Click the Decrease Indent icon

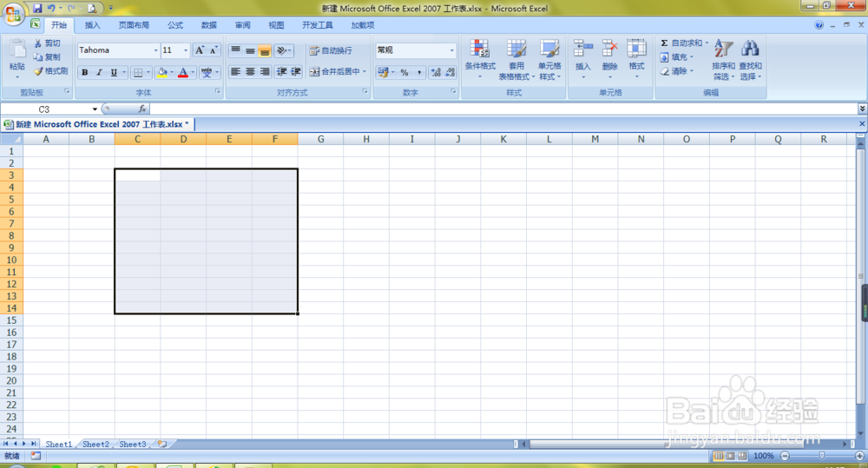(282, 71)
